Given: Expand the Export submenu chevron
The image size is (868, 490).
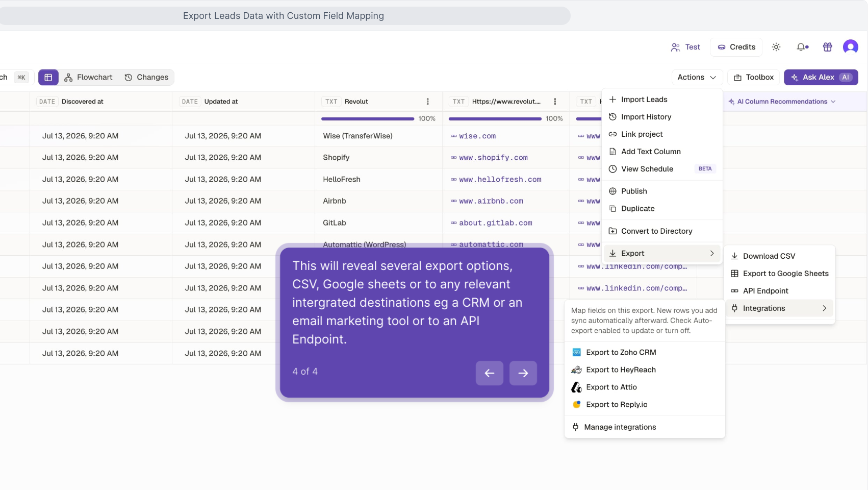Looking at the screenshot, I should coord(712,254).
